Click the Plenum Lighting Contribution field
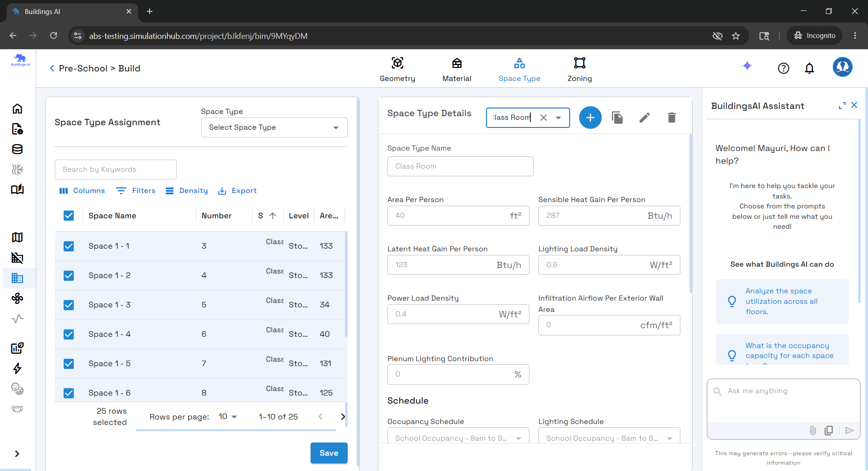Viewport: 868px width, 471px height. pos(458,375)
